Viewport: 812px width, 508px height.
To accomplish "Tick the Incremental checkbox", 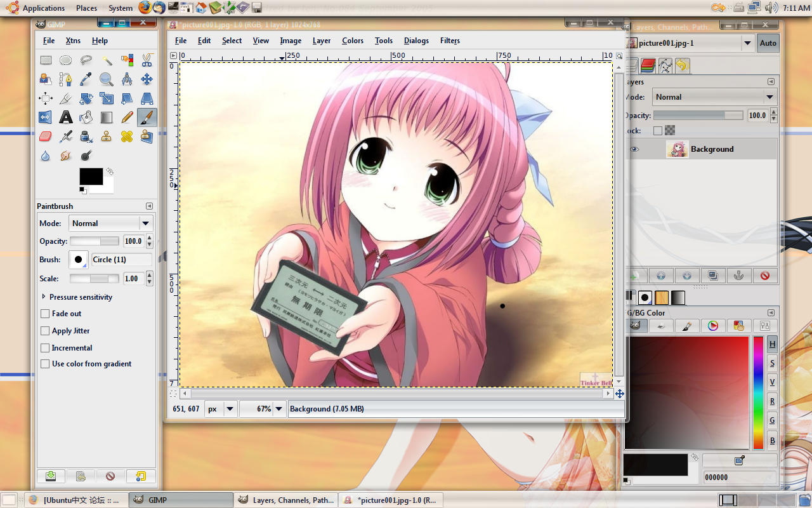I will 45,348.
